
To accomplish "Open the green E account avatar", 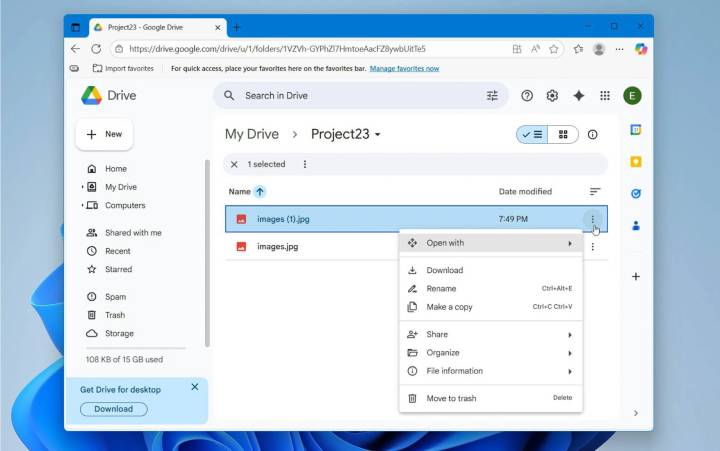I will point(632,96).
